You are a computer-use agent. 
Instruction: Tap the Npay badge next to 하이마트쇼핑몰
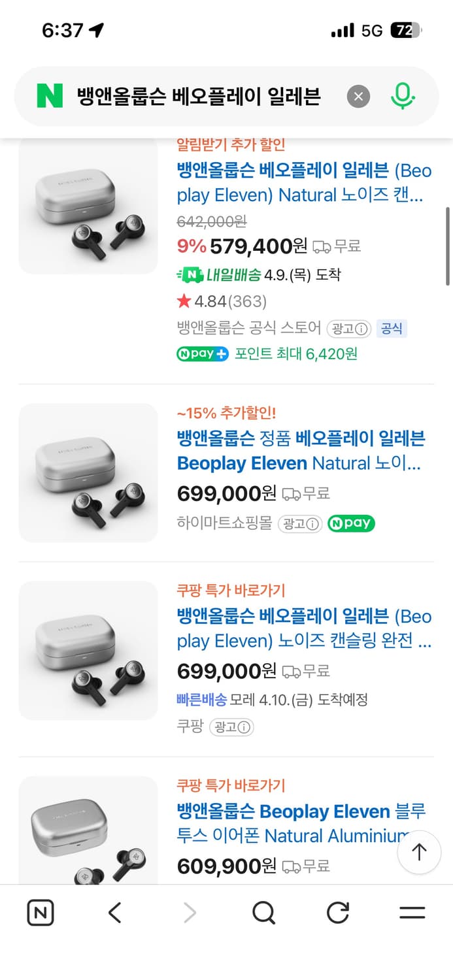point(351,523)
